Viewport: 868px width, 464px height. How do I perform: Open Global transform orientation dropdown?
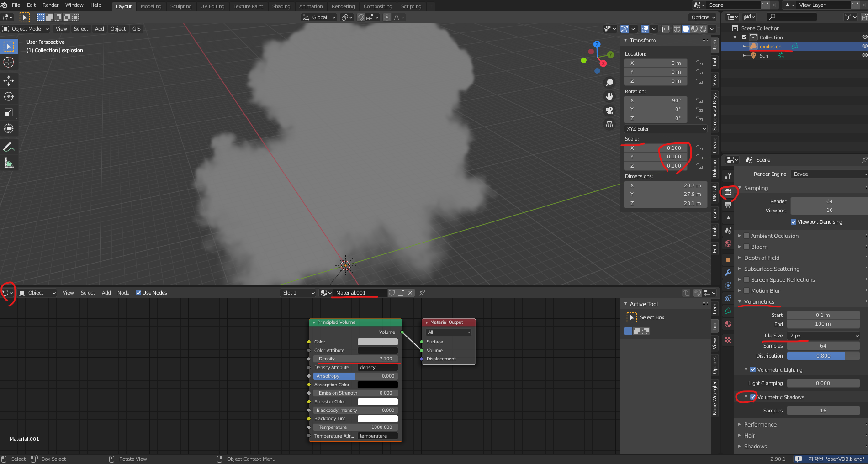(319, 17)
